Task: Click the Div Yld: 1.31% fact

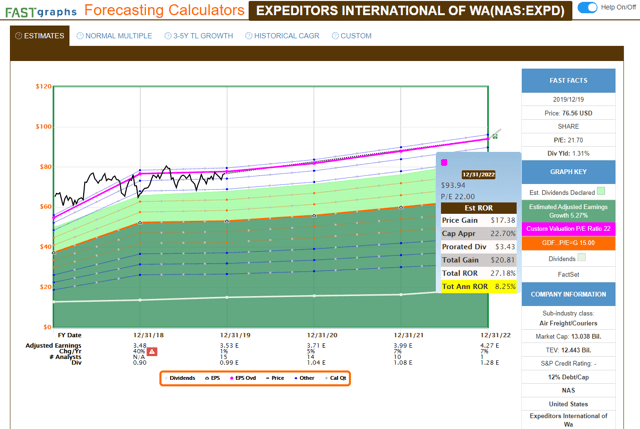Action: click(x=568, y=153)
